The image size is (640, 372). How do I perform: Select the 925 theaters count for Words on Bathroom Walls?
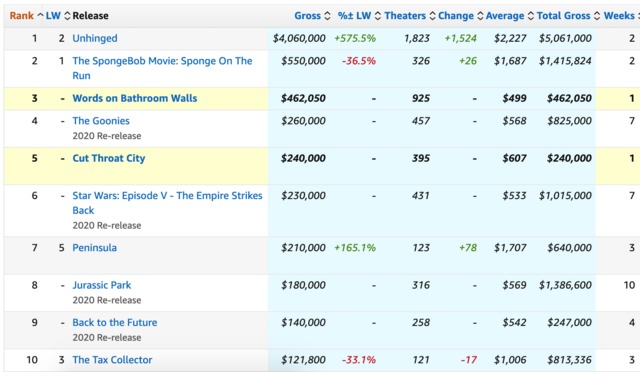tap(421, 98)
